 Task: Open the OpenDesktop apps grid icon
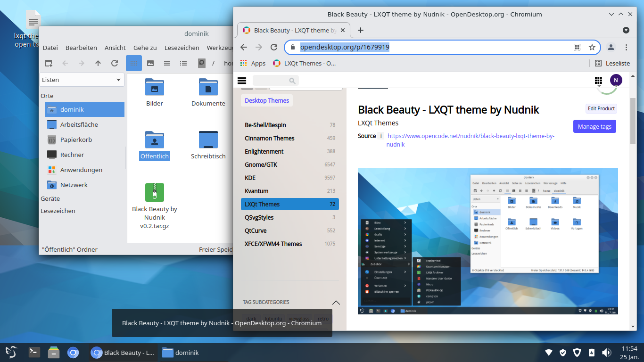[x=599, y=81]
